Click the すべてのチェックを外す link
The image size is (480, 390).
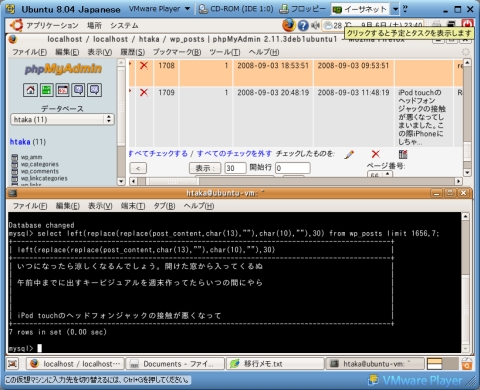234,153
